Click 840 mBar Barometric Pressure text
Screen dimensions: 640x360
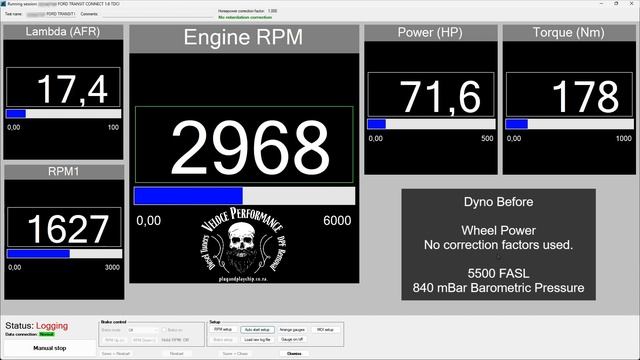[x=498, y=288]
